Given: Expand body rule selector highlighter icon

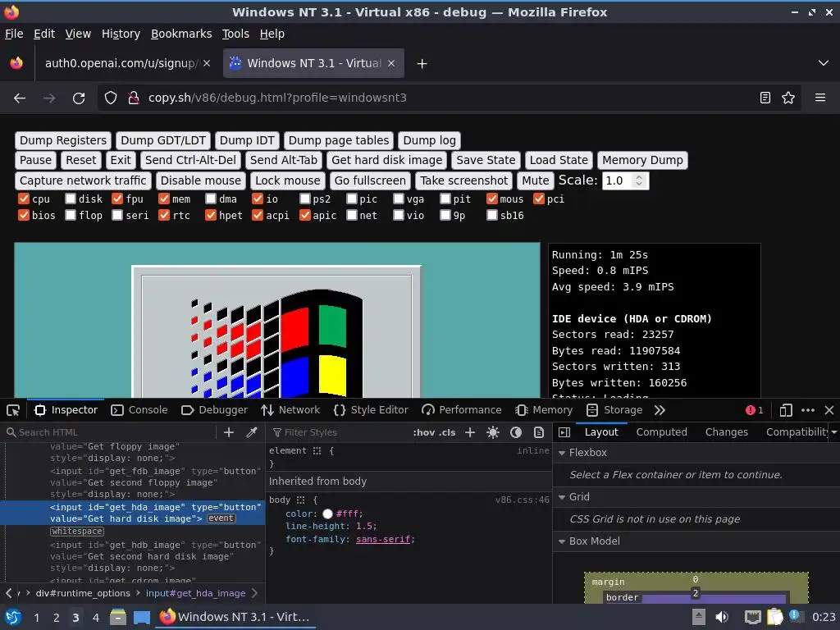Looking at the screenshot, I should pyautogui.click(x=300, y=500).
